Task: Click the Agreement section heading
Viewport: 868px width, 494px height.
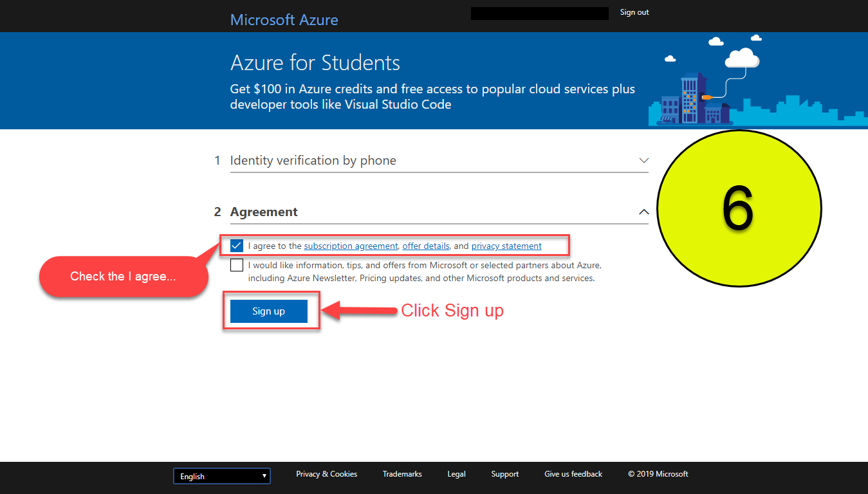Action: [264, 212]
